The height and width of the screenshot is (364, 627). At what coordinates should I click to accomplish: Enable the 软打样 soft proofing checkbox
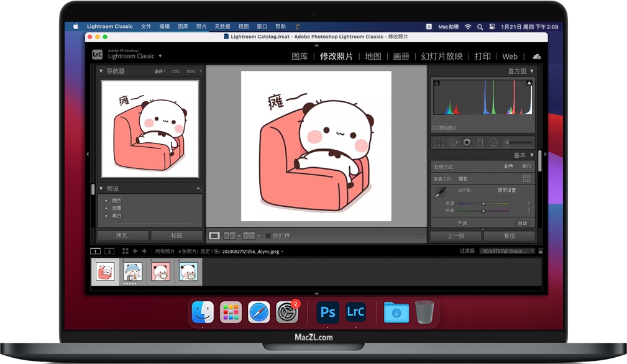(x=268, y=235)
